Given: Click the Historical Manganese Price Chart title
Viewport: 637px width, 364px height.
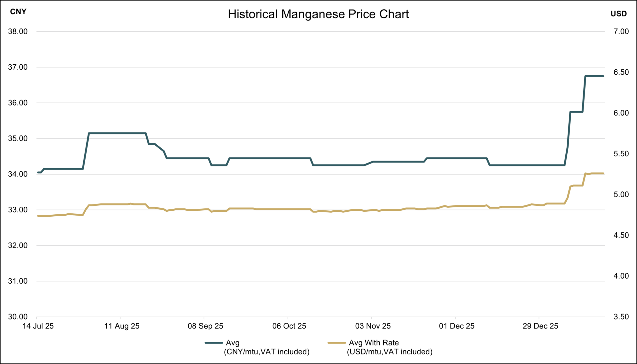Looking at the screenshot, I should pyautogui.click(x=318, y=14).
